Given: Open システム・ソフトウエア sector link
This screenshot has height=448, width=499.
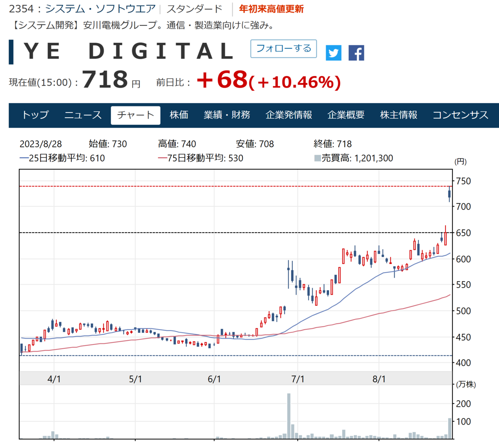Looking at the screenshot, I should 100,9.
